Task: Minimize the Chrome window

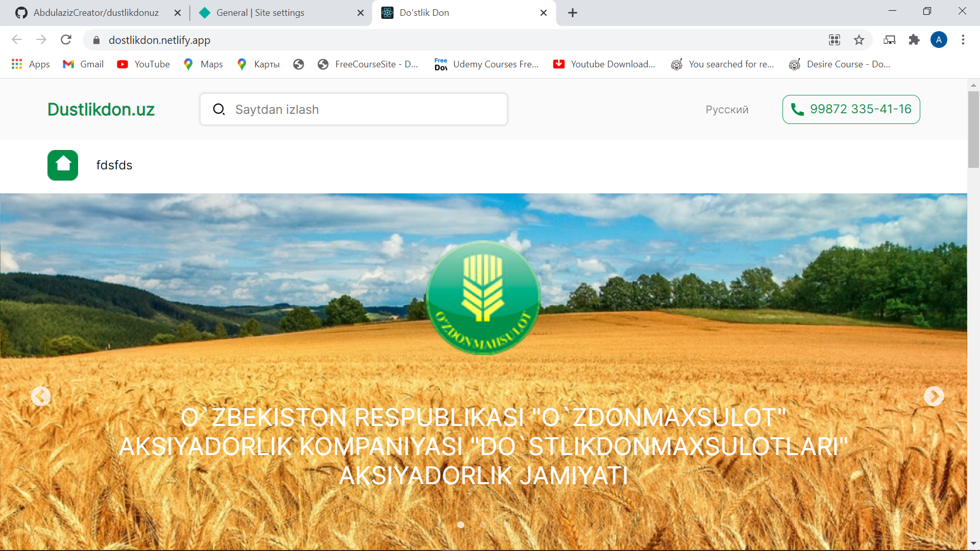Action: [x=892, y=11]
